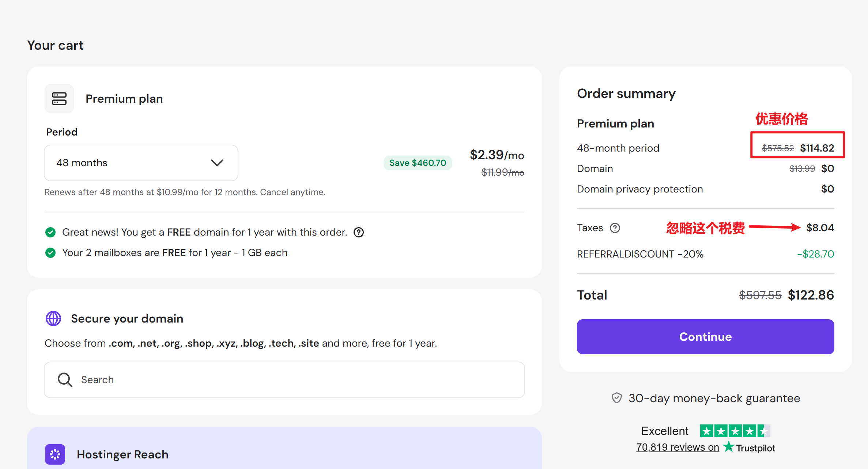Image resolution: width=868 pixels, height=469 pixels.
Task: Click the -$28.70 discount amount
Action: [x=816, y=254]
